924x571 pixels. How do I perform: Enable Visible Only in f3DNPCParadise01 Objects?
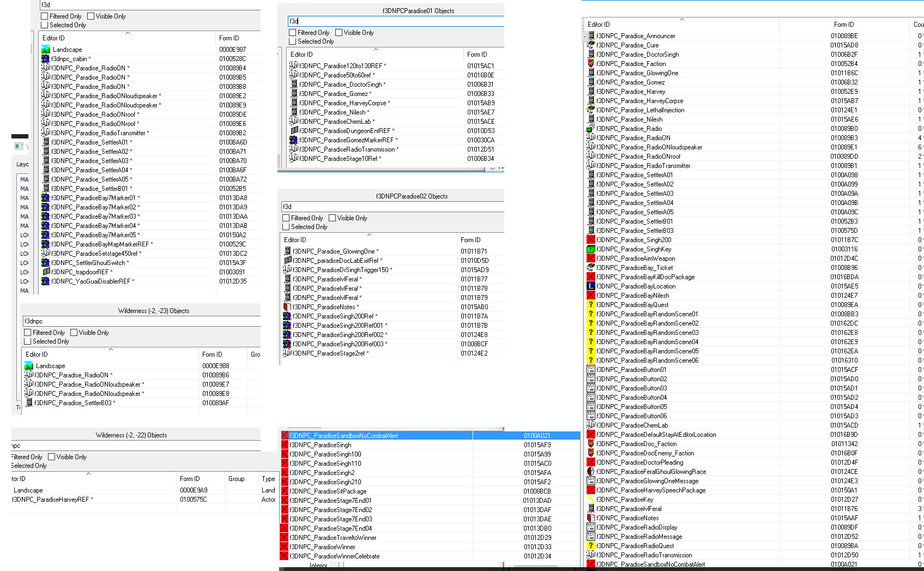[x=339, y=33]
